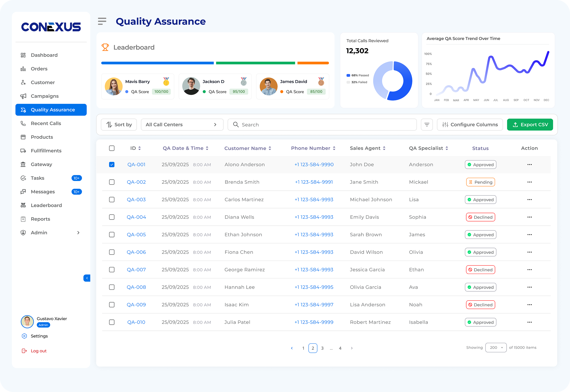
Task: Select the header checkbox to select all rows
Action: click(x=112, y=148)
